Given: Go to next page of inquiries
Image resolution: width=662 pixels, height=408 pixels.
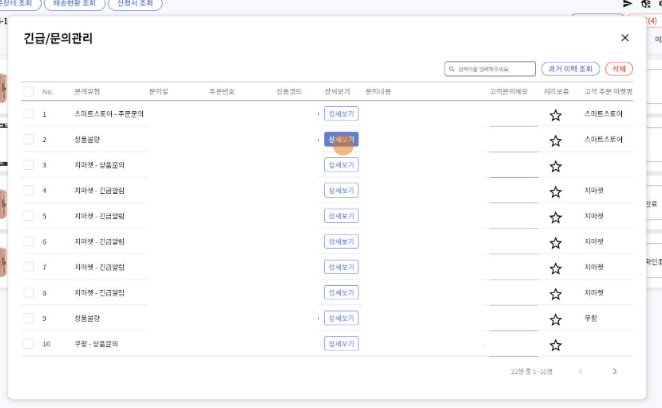Looking at the screenshot, I should click(614, 372).
